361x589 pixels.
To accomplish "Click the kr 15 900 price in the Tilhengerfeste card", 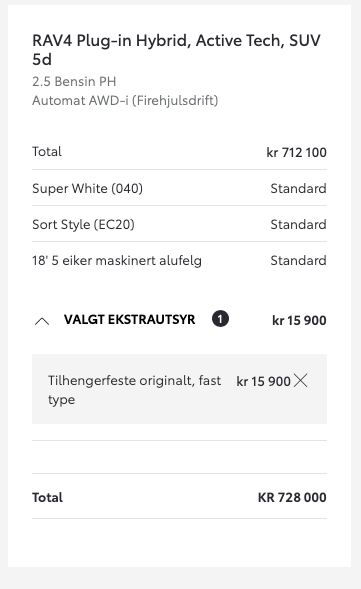I will [263, 381].
